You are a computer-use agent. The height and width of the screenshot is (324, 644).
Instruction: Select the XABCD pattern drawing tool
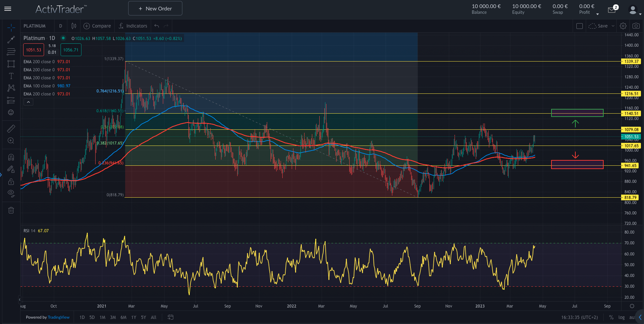[11, 88]
